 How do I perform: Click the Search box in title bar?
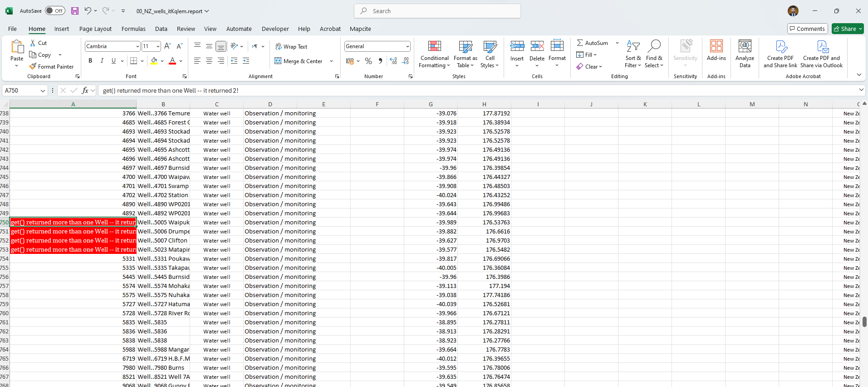pyautogui.click(x=437, y=11)
